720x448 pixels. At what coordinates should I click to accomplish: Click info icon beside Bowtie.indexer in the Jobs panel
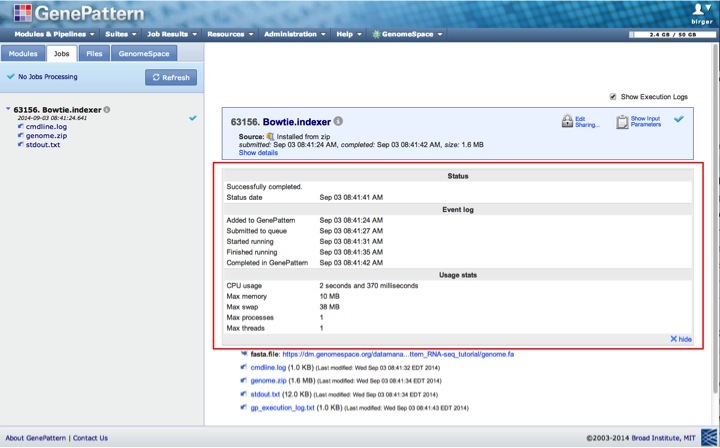(107, 109)
